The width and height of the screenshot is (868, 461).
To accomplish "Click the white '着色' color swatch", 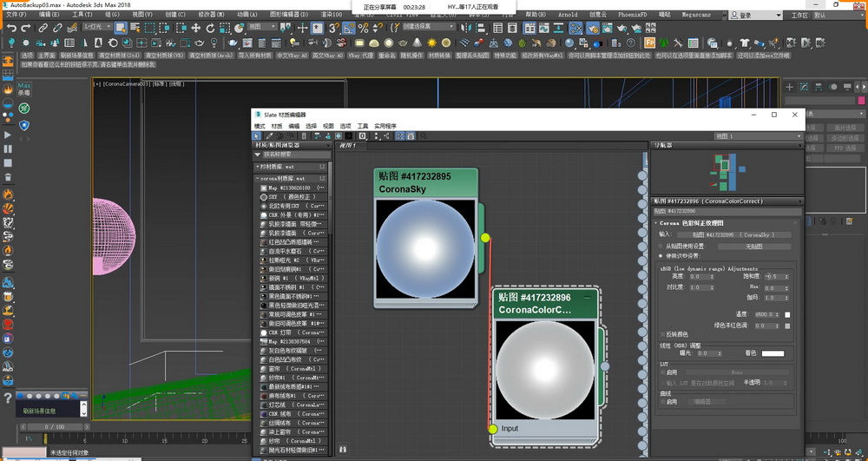I will pyautogui.click(x=773, y=353).
